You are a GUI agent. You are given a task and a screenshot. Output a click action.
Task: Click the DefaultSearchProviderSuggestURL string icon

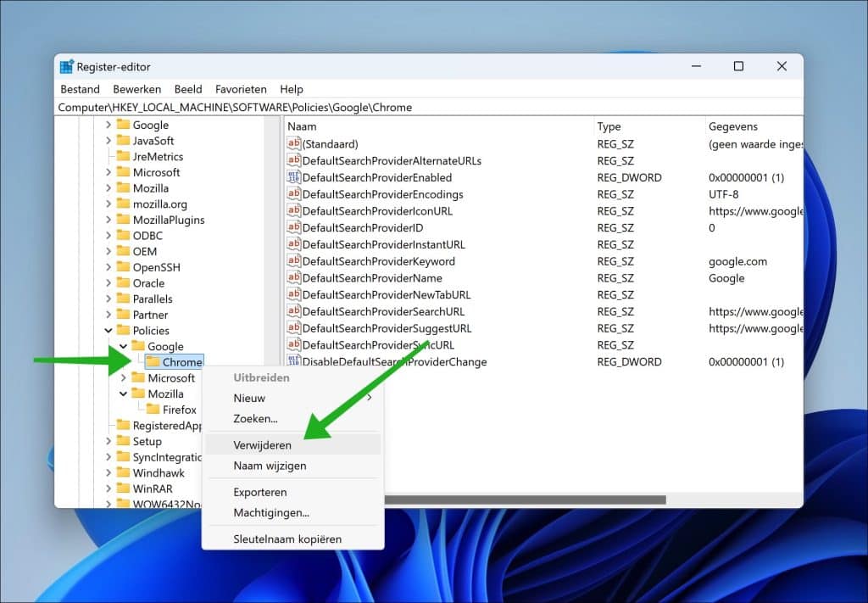293,328
